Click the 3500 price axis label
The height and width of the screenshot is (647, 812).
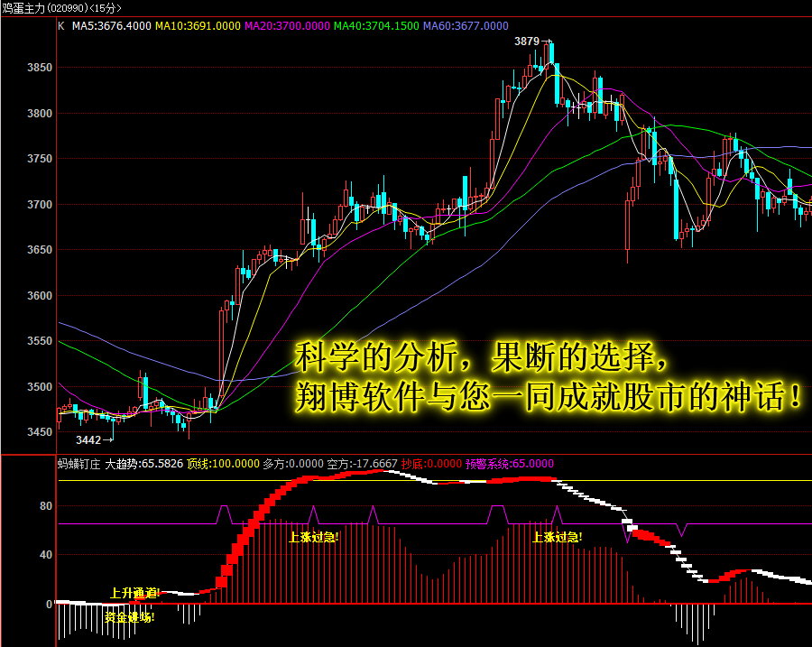coord(40,387)
